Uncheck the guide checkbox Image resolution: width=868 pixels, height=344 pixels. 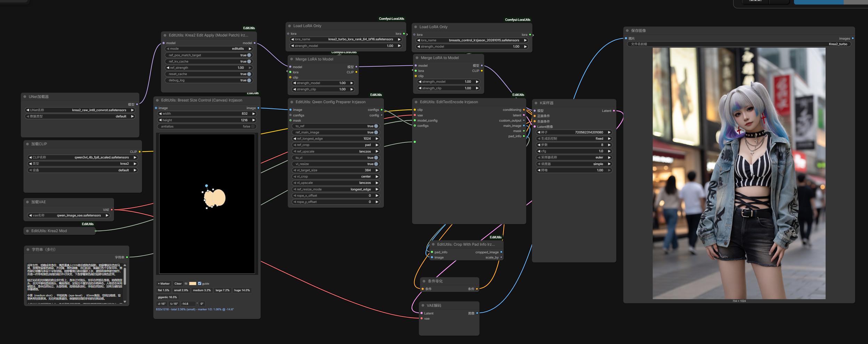199,284
